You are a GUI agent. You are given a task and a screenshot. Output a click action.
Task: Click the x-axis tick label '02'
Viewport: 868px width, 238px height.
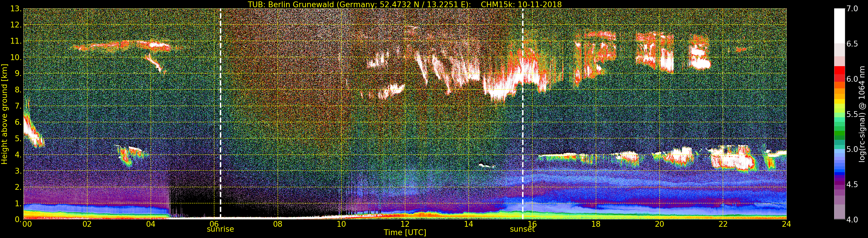coord(87,224)
